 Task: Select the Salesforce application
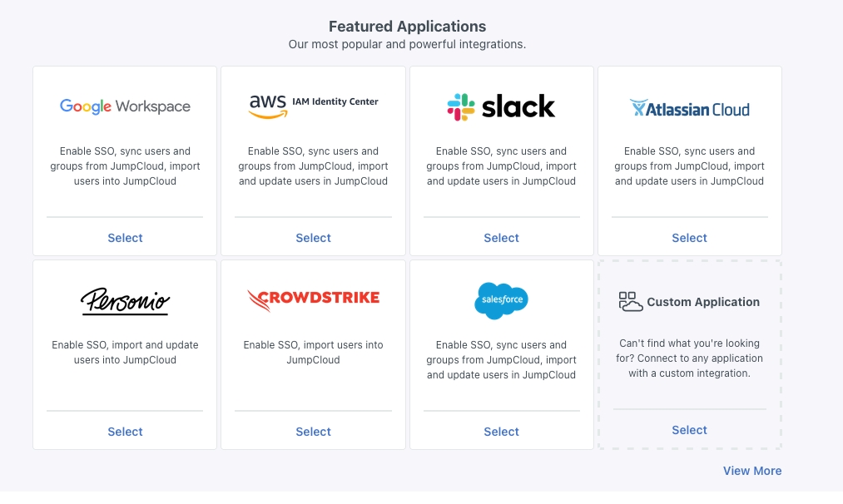[501, 432]
